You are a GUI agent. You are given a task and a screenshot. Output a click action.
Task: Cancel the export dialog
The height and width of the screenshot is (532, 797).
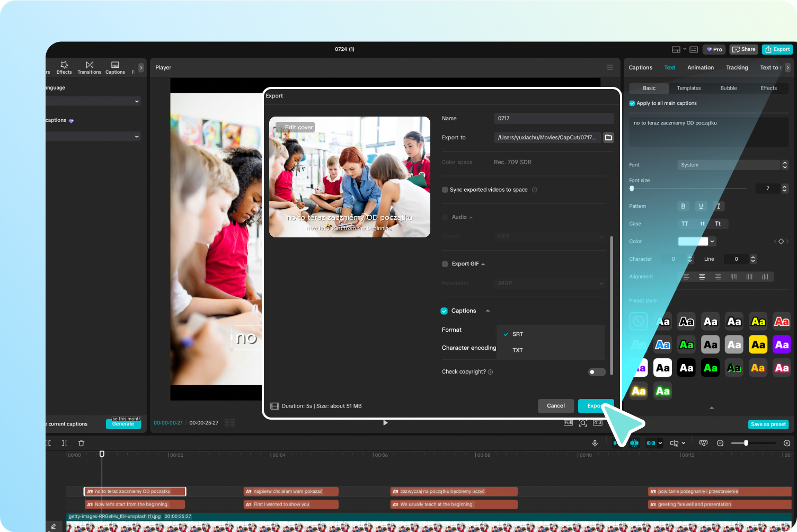[x=555, y=406]
